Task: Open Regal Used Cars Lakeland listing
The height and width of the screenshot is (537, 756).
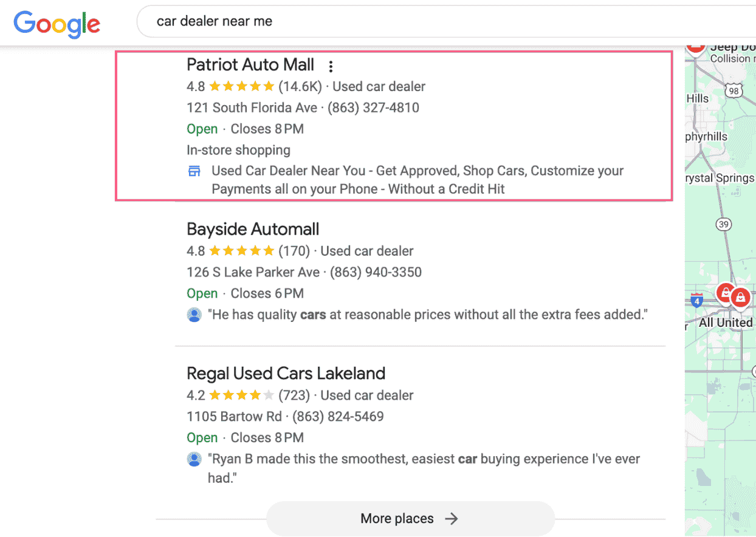Action: pyautogui.click(x=286, y=373)
